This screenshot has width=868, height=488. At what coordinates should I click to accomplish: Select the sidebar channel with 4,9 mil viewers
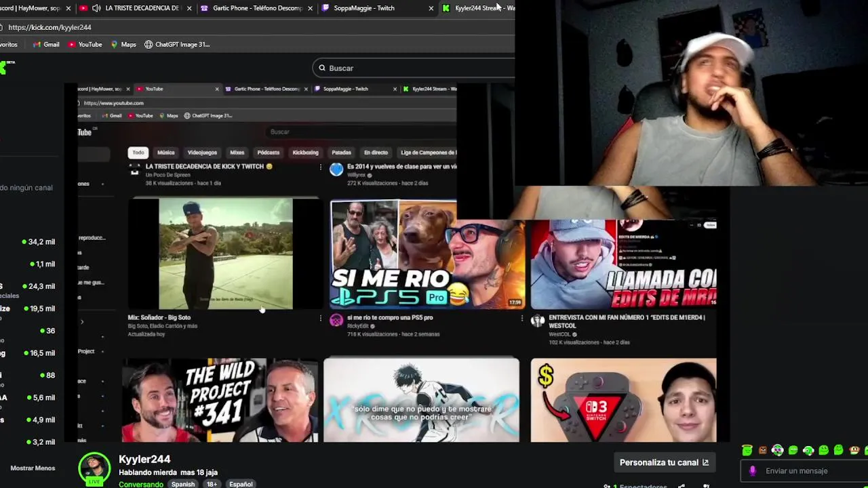pyautogui.click(x=28, y=420)
